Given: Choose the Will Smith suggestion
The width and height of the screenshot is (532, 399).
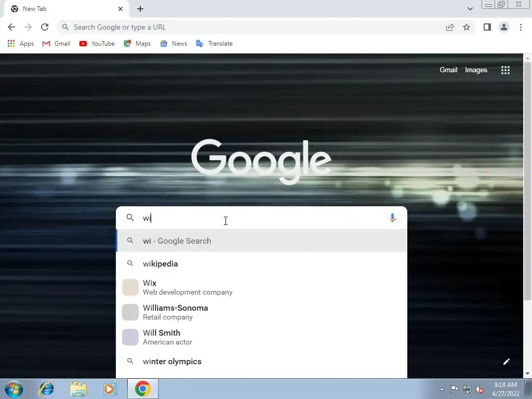Looking at the screenshot, I should click(x=261, y=337).
